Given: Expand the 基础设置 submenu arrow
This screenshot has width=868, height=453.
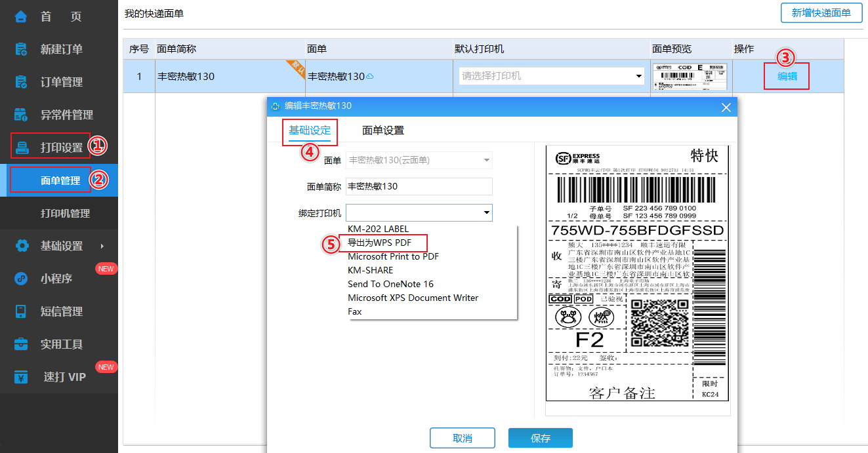Looking at the screenshot, I should (102, 246).
